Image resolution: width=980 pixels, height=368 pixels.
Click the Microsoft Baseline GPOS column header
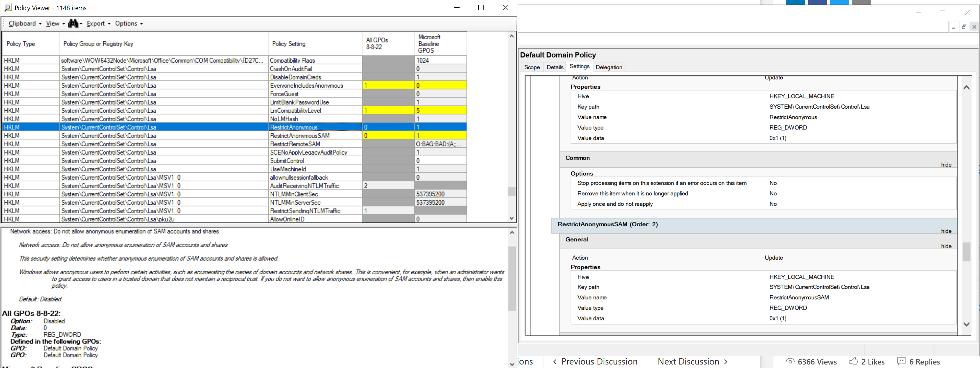click(440, 44)
